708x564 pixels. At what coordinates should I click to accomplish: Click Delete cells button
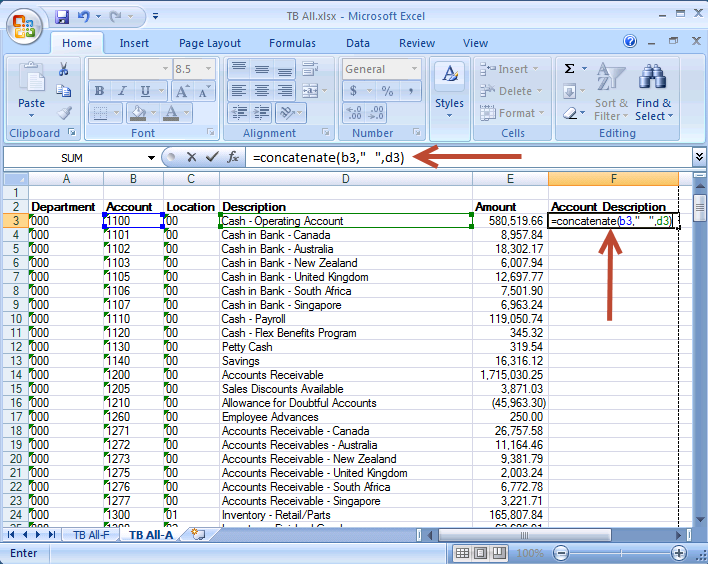coord(510,91)
